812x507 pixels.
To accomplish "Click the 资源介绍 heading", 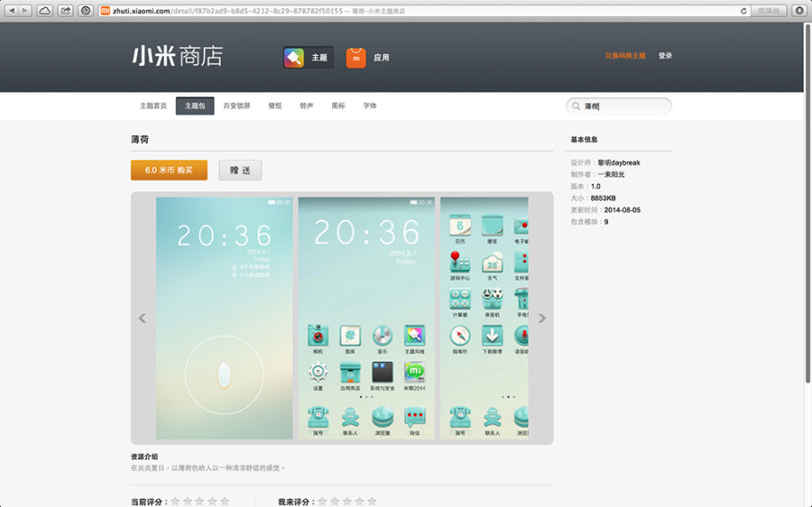I will pyautogui.click(x=144, y=456).
